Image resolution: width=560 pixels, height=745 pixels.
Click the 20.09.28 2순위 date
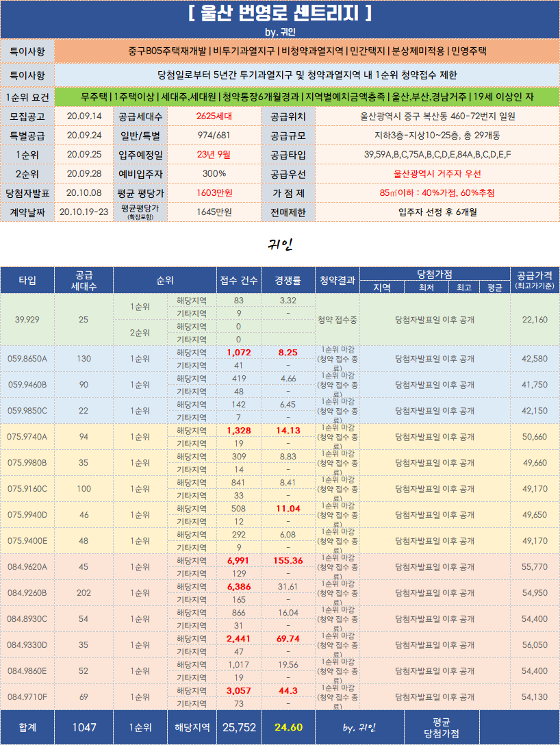coord(84,174)
